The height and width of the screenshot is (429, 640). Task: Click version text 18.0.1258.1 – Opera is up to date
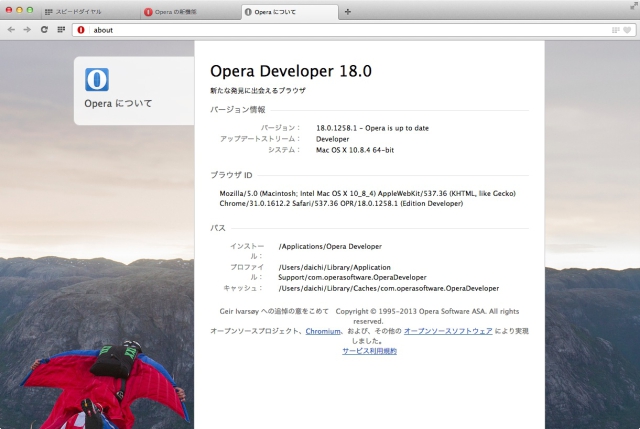click(x=372, y=128)
